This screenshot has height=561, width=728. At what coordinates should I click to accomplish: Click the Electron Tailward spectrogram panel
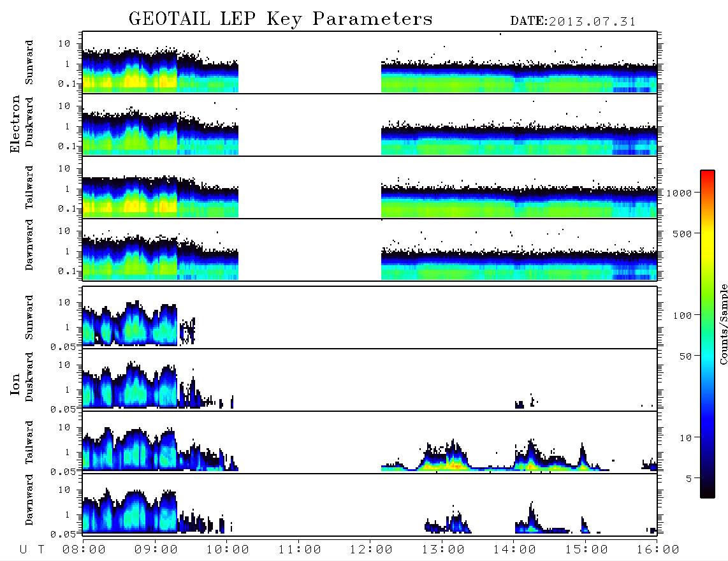(370, 187)
